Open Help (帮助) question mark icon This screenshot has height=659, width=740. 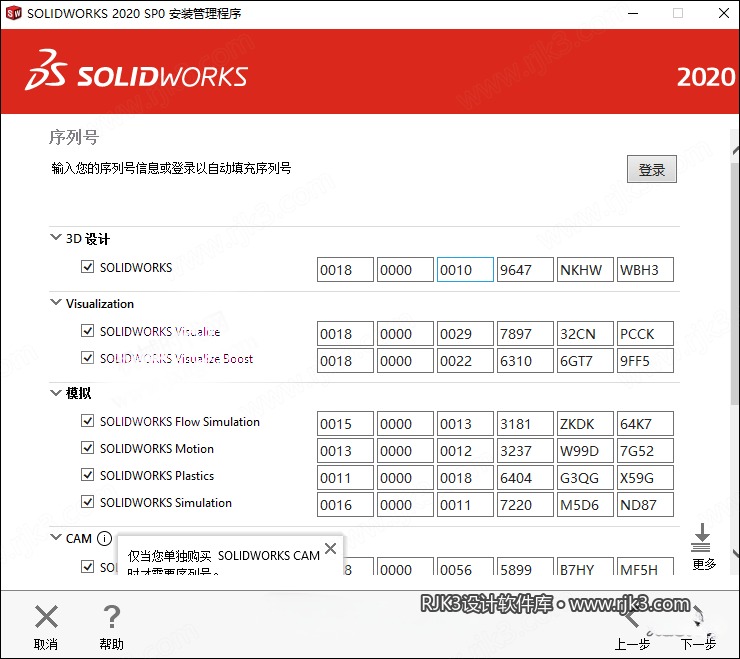(111, 617)
